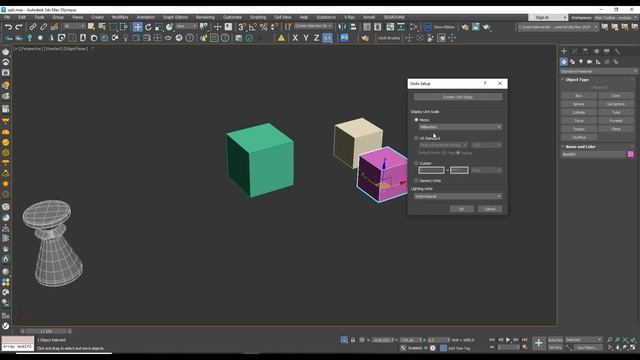Click the render teapot icon
The width and height of the screenshot is (640, 360).
(486, 27)
